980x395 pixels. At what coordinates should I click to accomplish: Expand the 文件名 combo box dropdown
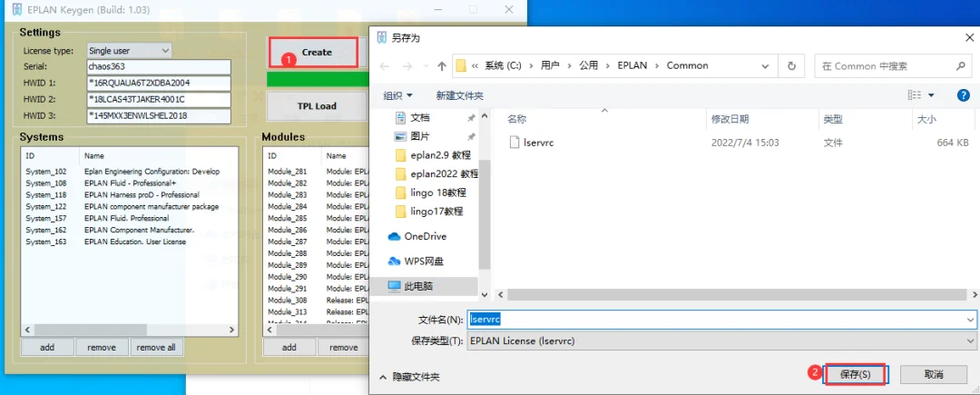[x=969, y=320]
